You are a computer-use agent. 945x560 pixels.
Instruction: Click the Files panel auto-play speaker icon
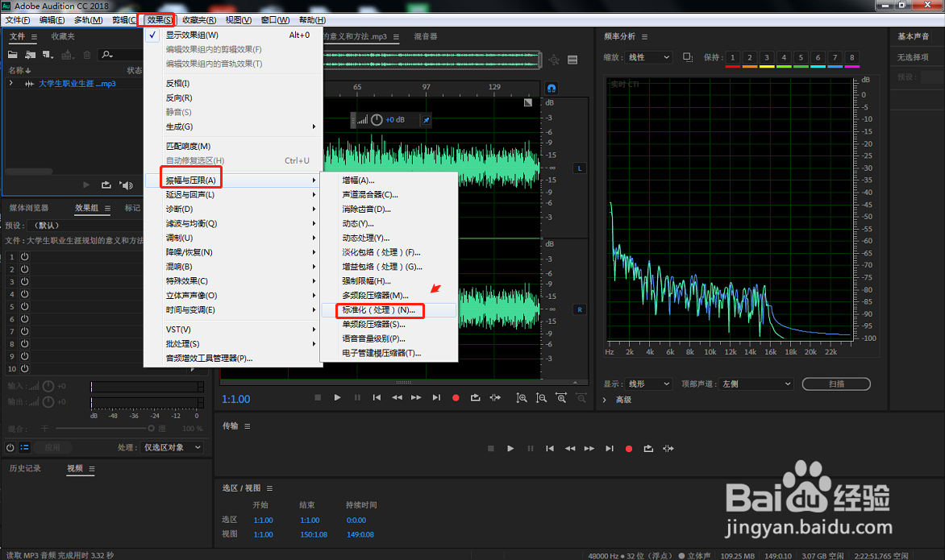tap(126, 185)
